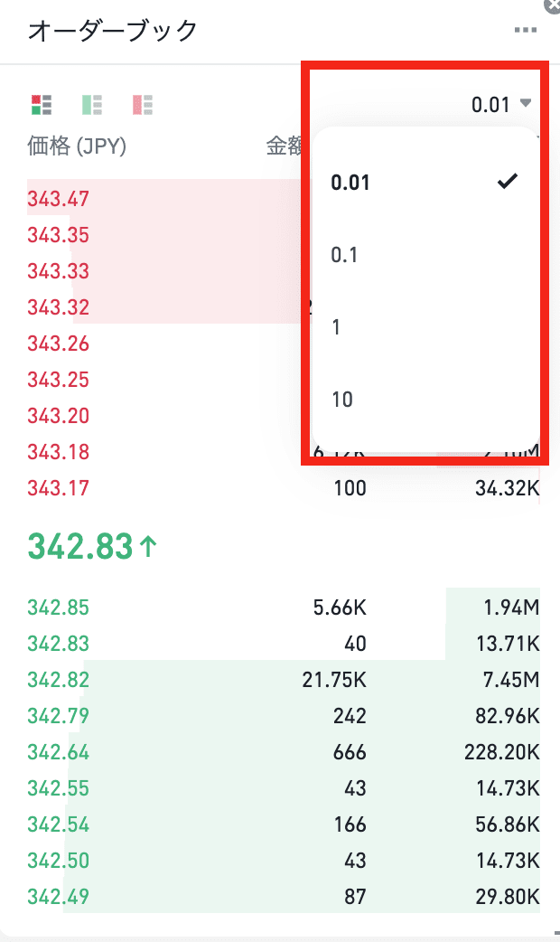The image size is (560, 942).
Task: Click the checkmark next to 0.01
Action: point(508,181)
